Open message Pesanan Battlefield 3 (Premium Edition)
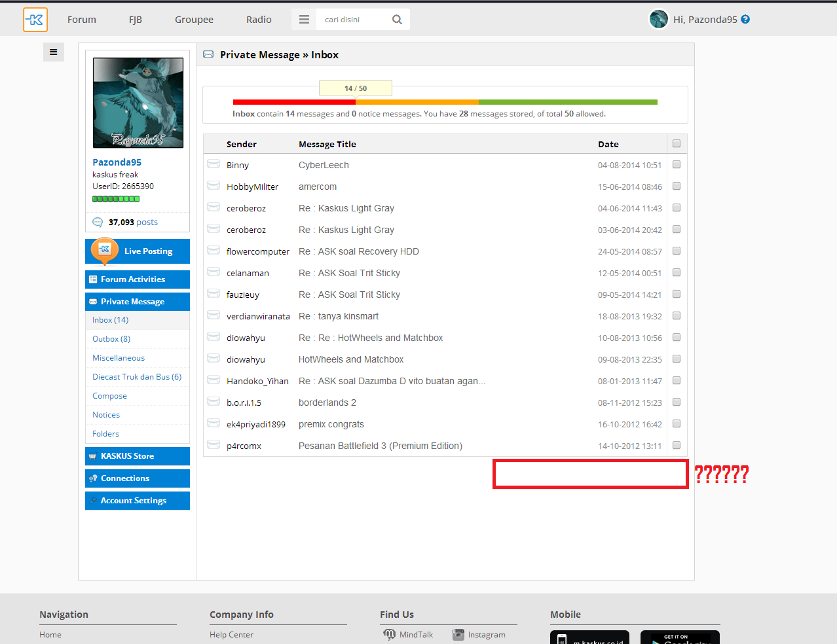 381,446
